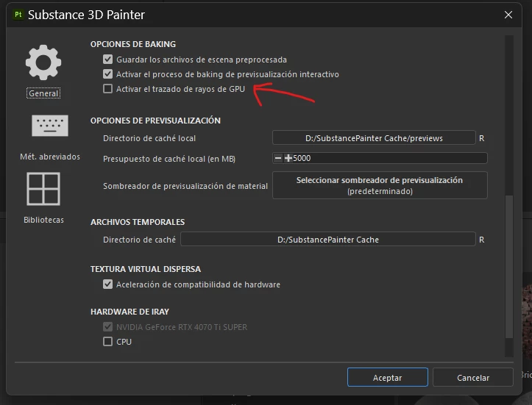The height and width of the screenshot is (405, 532).
Task: Click the Aceptar button
Action: (x=388, y=378)
